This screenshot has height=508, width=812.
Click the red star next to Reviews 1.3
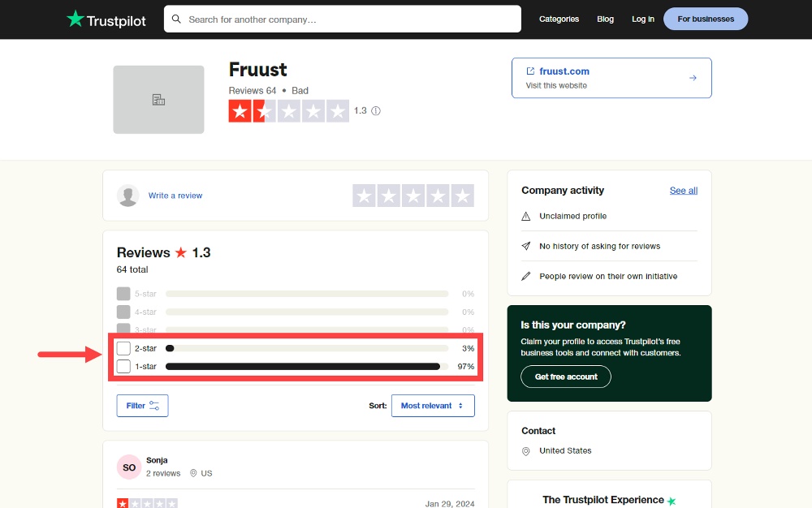[x=181, y=252]
